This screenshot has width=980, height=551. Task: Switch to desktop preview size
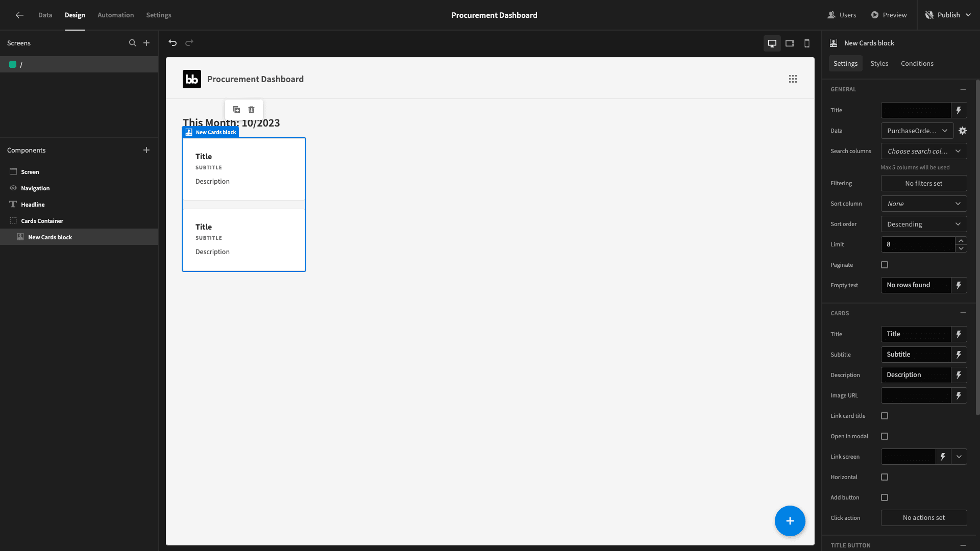click(x=772, y=43)
